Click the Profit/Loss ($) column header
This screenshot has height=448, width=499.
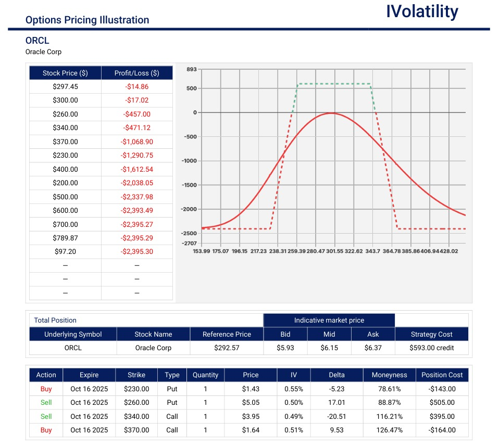click(137, 73)
